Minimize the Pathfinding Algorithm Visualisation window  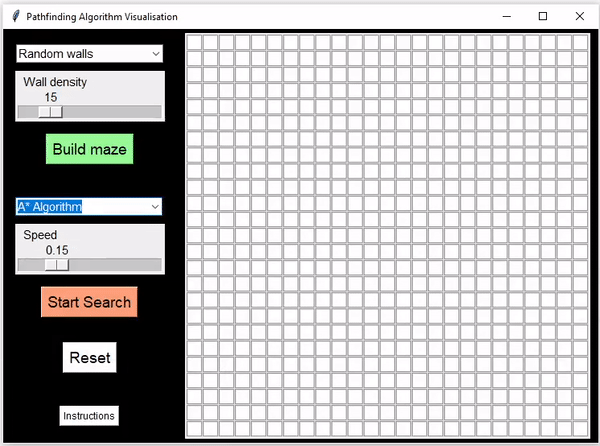click(x=507, y=16)
